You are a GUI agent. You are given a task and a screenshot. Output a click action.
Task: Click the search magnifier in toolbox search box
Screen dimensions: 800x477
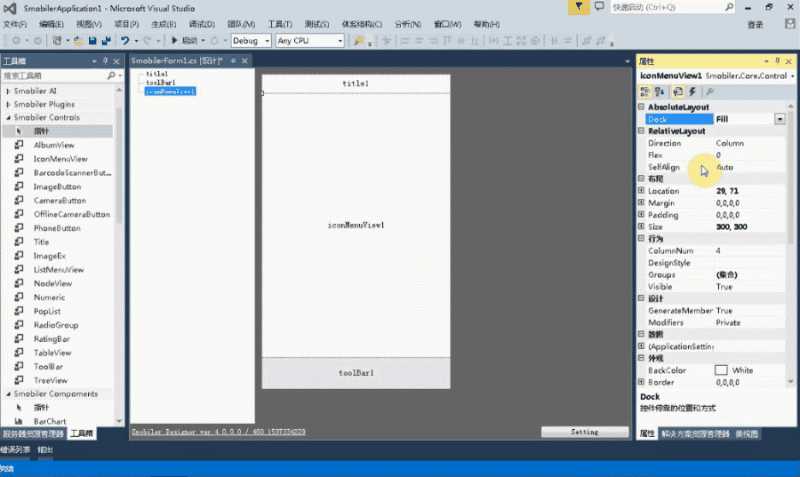[111, 76]
